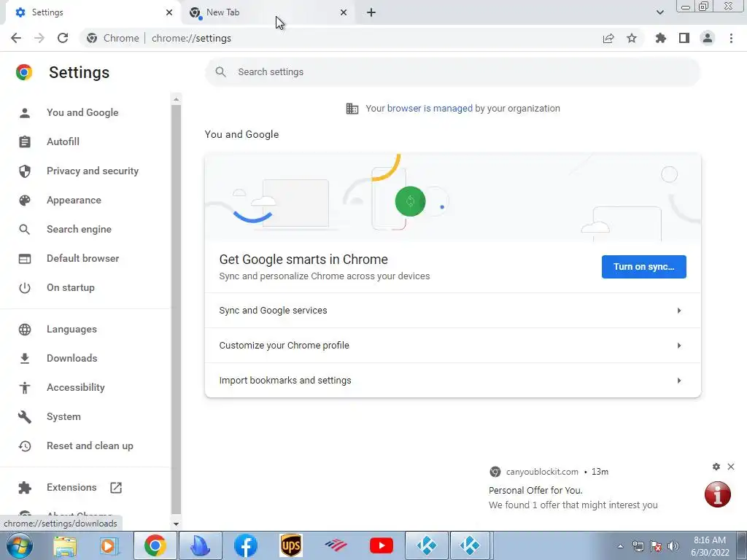Click the Accessibility figure icon
747x560 pixels.
(25, 388)
